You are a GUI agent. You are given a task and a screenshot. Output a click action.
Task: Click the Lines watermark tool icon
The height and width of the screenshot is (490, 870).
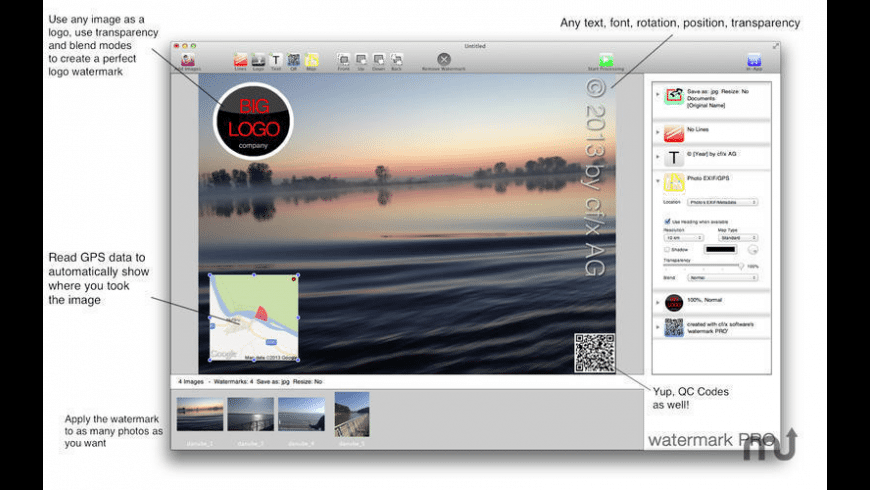[240, 60]
